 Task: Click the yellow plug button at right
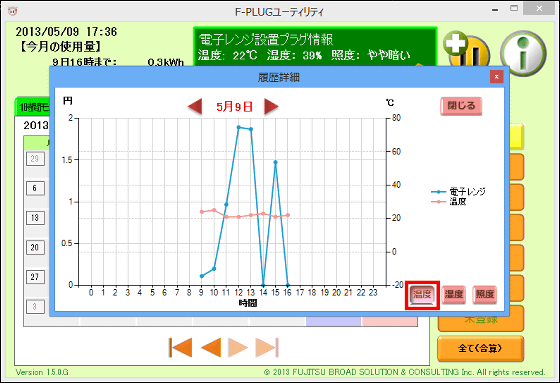[x=517, y=137]
